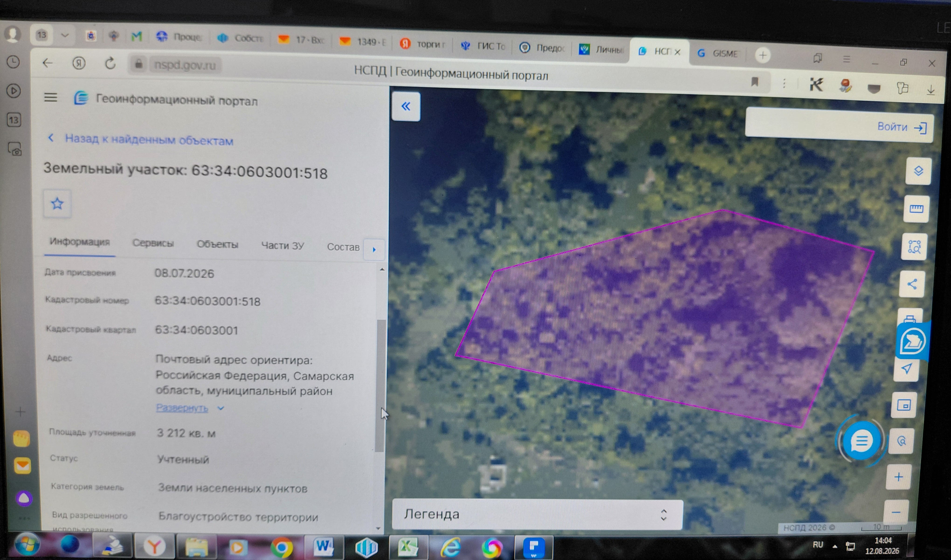951x560 pixels.
Task: Zoom out the map with minus
Action: point(896,512)
